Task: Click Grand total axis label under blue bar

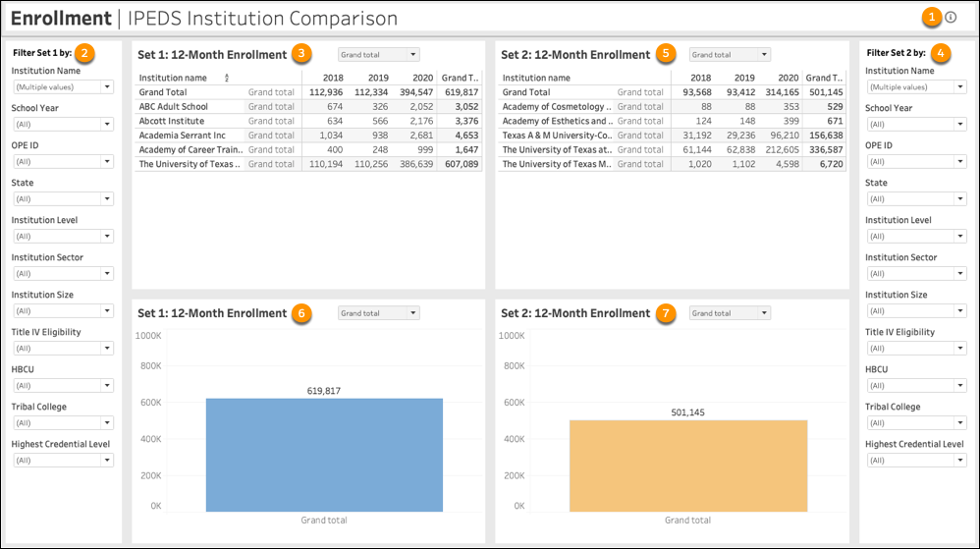Action: tap(324, 521)
